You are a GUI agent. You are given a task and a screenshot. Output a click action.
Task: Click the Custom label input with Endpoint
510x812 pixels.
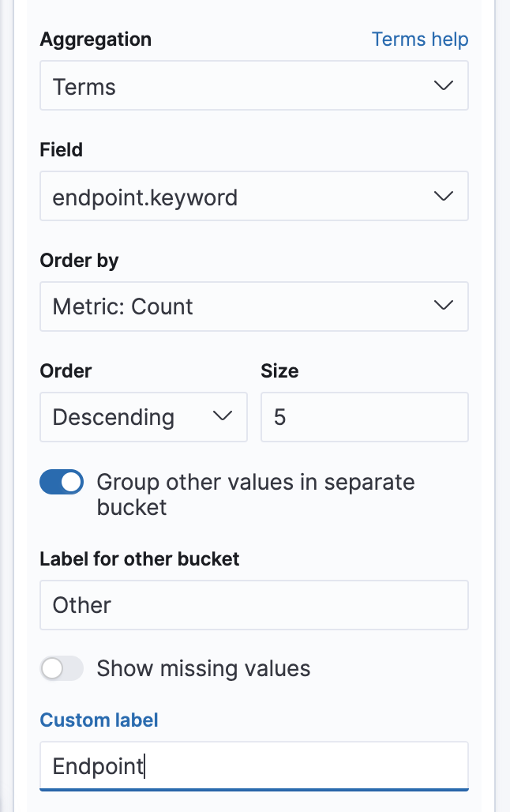pos(253,765)
